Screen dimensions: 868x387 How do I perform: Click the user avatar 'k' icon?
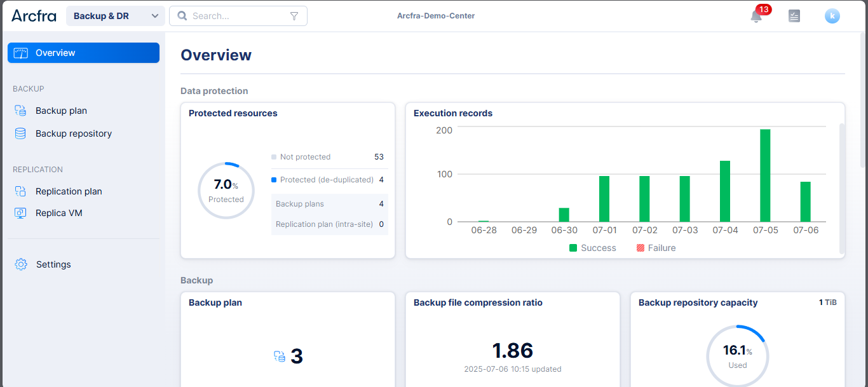point(832,16)
